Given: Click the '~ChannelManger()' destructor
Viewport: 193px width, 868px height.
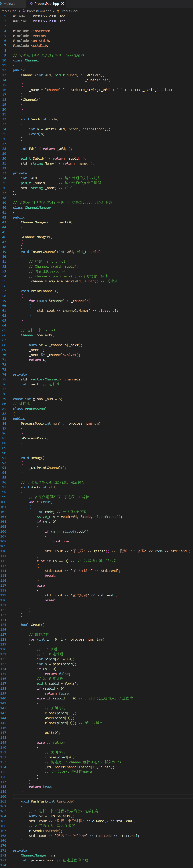Looking at the screenshot, I should tap(37, 237).
